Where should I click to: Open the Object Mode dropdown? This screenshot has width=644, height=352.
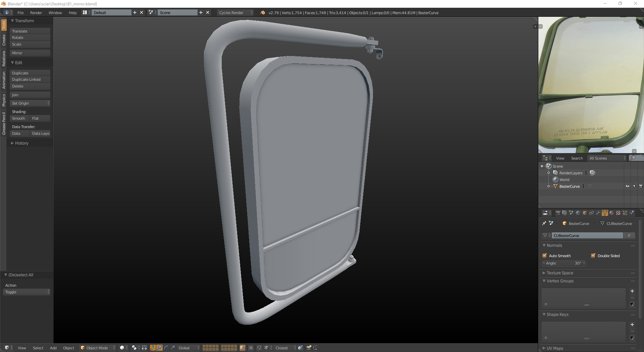(x=98, y=348)
